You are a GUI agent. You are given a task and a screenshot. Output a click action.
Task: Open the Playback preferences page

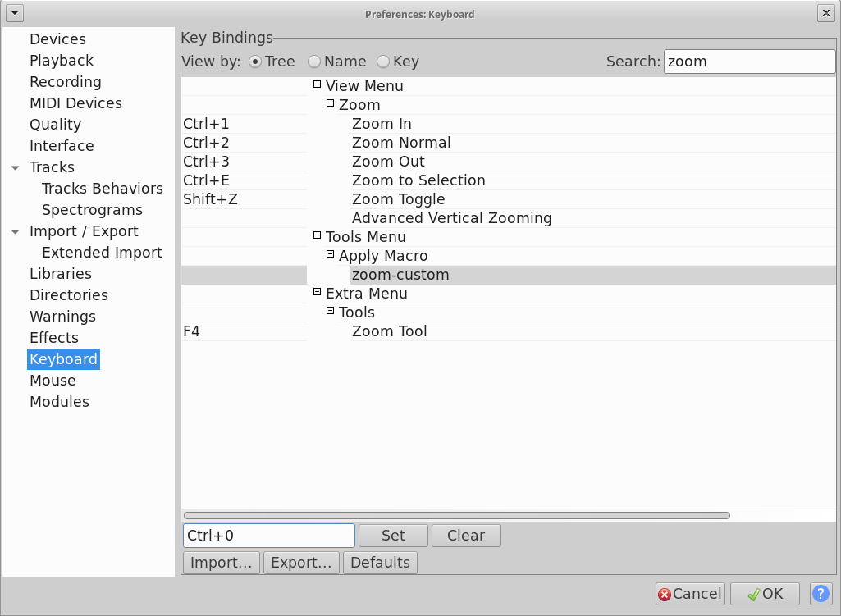[x=62, y=61]
